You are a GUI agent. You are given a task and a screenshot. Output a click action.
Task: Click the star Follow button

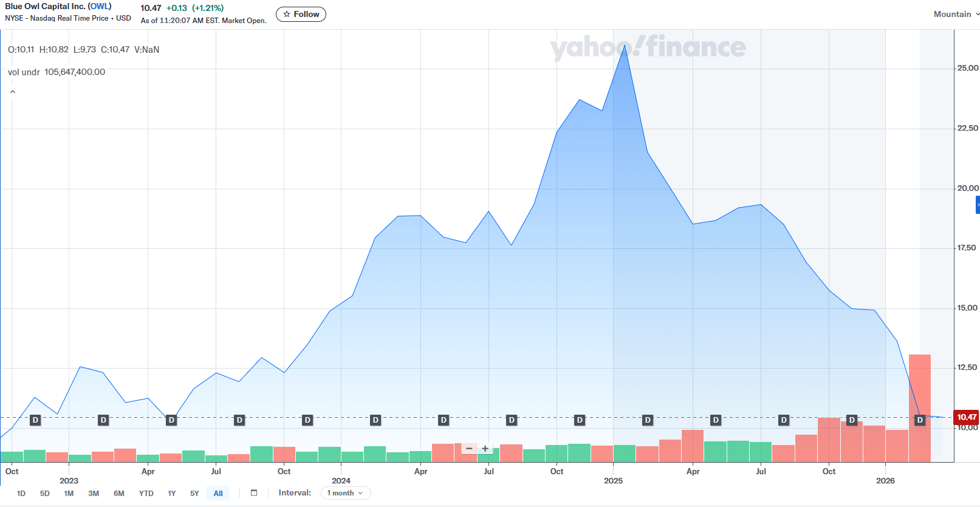click(301, 14)
